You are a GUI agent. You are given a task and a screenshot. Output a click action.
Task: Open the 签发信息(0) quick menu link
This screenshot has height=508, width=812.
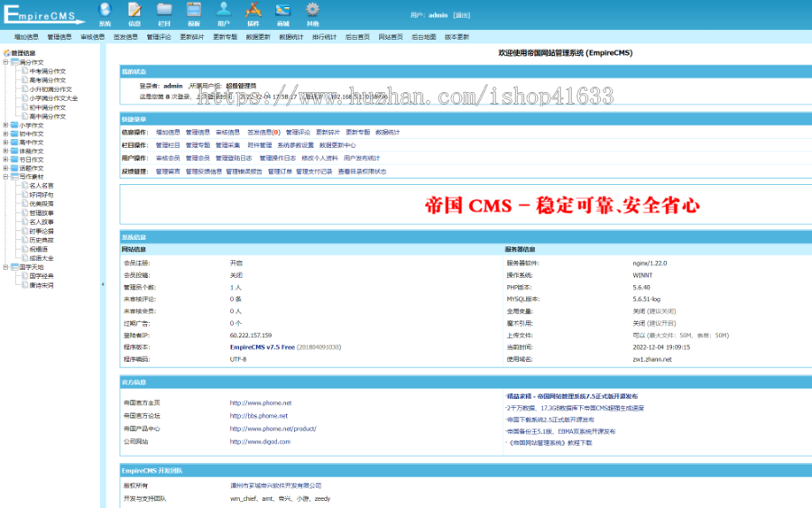263,132
